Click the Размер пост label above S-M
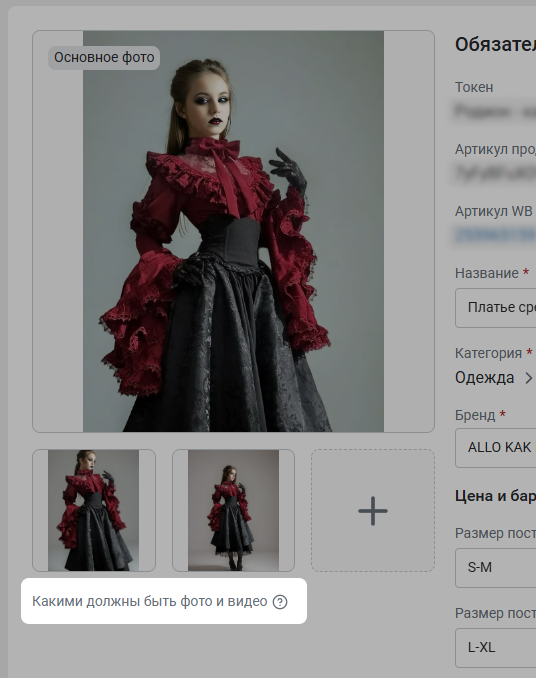The width and height of the screenshot is (536, 678). pyautogui.click(x=495, y=534)
